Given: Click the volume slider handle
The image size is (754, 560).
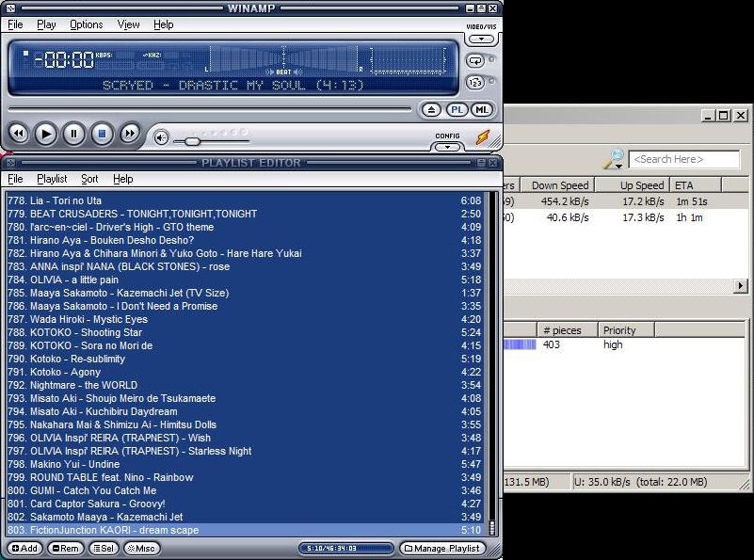Looking at the screenshot, I should point(192,141).
